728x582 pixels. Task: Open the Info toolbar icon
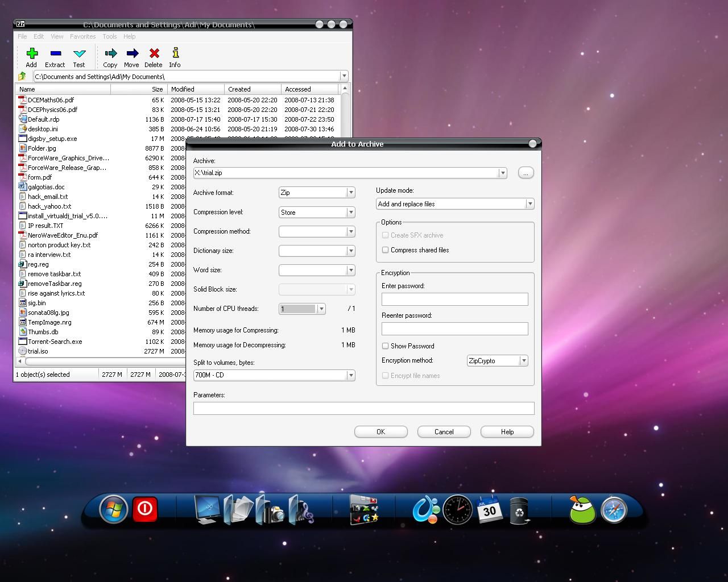pyautogui.click(x=175, y=53)
